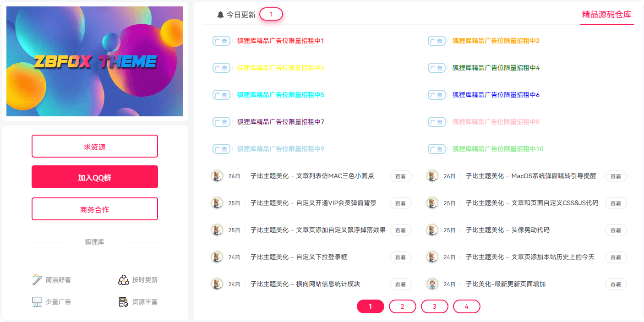
Task: Click the ZBFOX THEME banner image
Action: [94, 61]
